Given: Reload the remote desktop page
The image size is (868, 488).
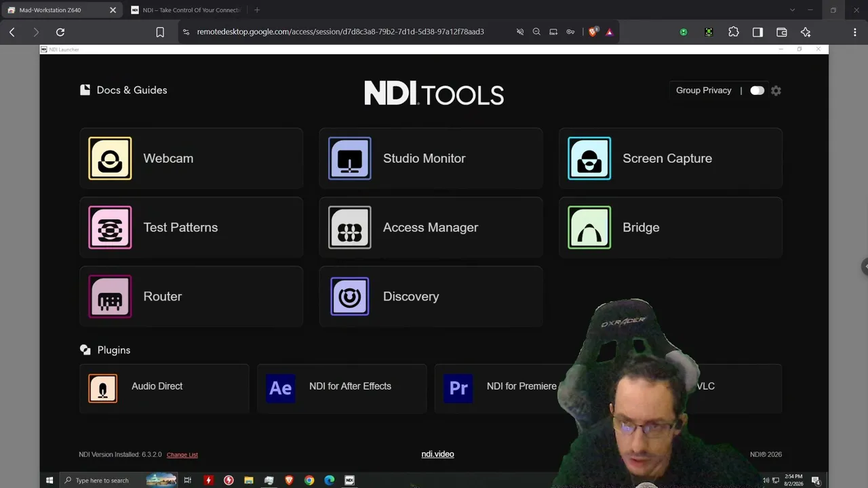Looking at the screenshot, I should click(x=60, y=32).
